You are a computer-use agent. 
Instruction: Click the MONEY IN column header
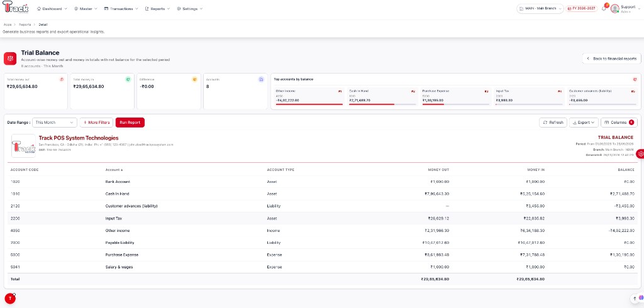pyautogui.click(x=536, y=170)
